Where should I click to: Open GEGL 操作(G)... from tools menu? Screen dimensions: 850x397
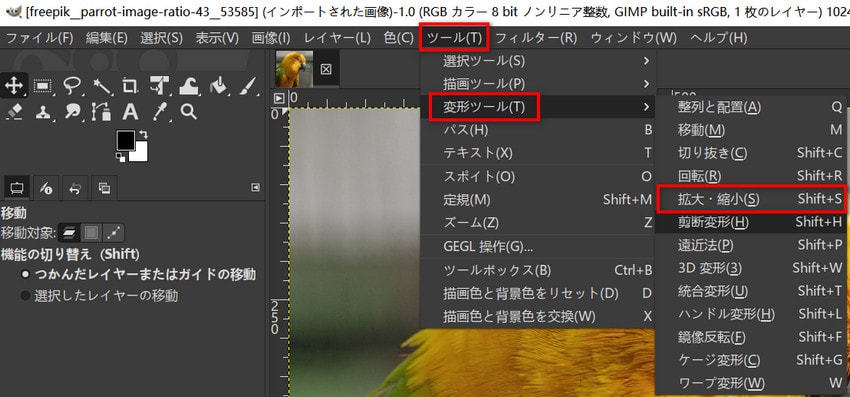(x=538, y=247)
